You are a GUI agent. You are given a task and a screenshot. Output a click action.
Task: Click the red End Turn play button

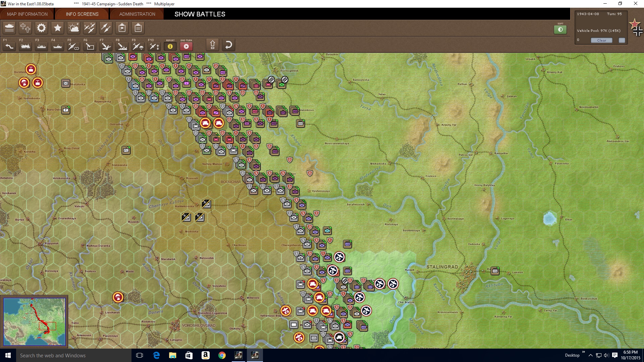pyautogui.click(x=186, y=46)
